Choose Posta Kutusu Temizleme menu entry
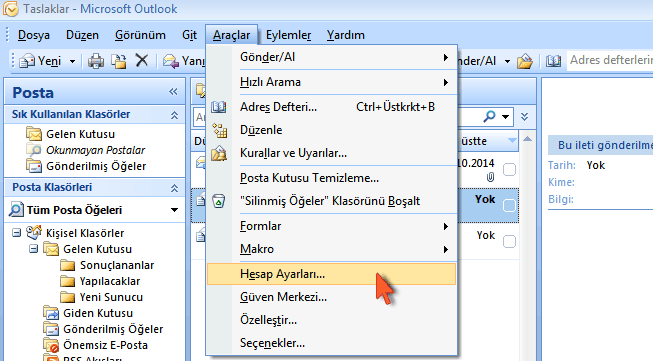 (x=331, y=178)
